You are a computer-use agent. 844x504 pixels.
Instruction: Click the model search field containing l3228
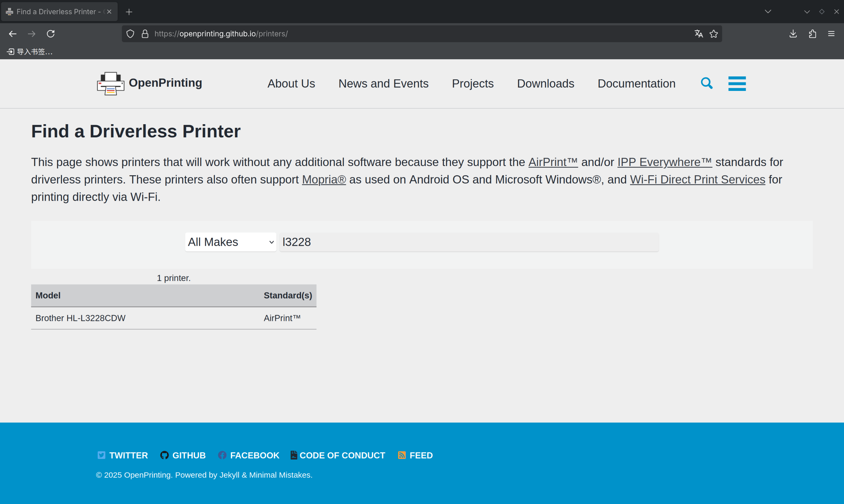pyautogui.click(x=469, y=242)
